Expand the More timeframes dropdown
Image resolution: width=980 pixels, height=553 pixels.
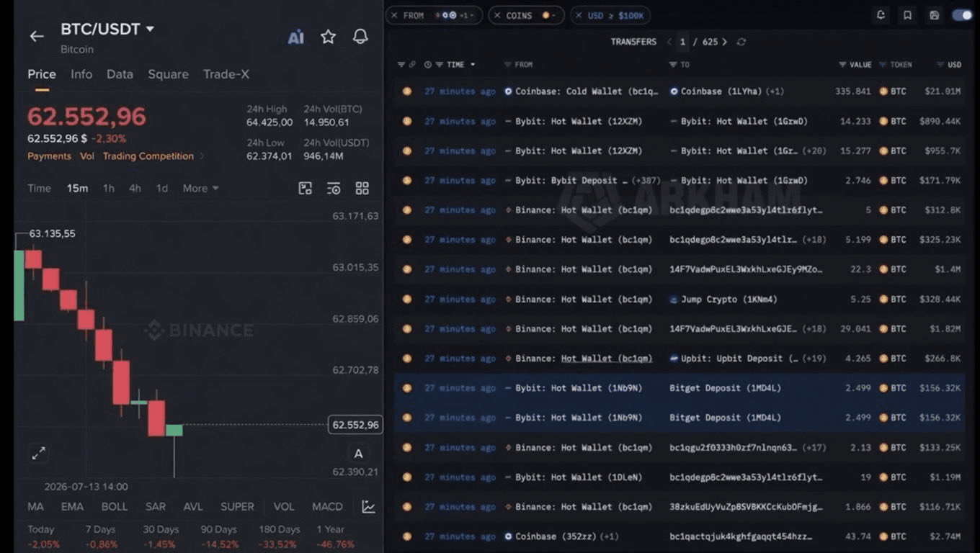(x=200, y=188)
